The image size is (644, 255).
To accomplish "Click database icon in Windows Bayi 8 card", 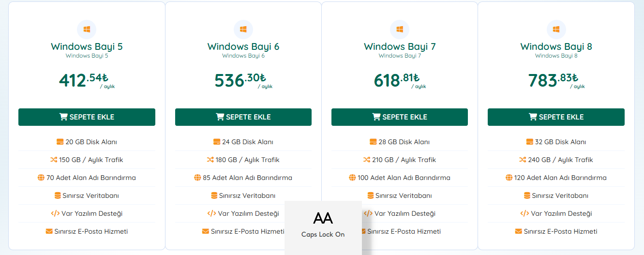I will (527, 195).
